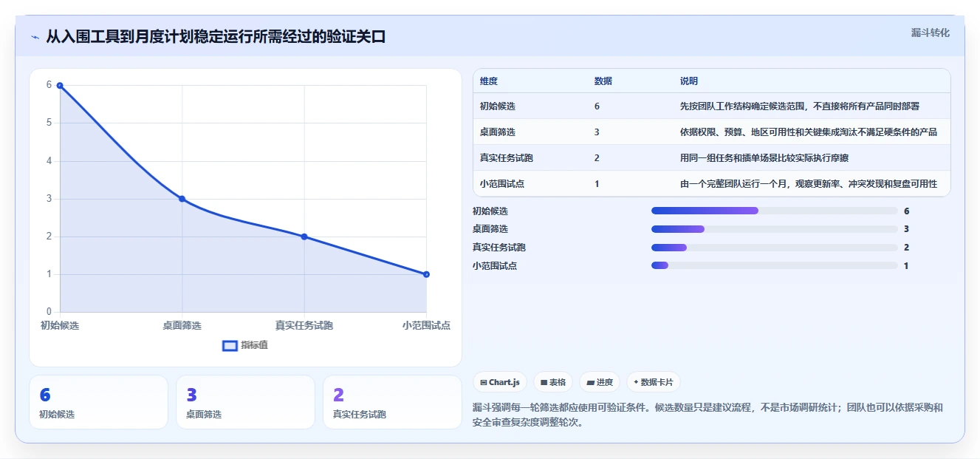
Task: Open the data card showing 2 真实任务试跑
Action: click(x=392, y=402)
